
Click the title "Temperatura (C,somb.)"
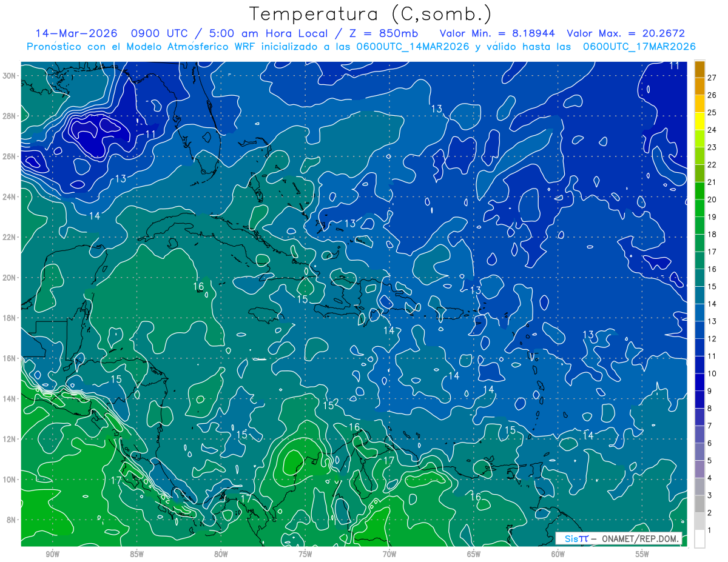click(371, 14)
